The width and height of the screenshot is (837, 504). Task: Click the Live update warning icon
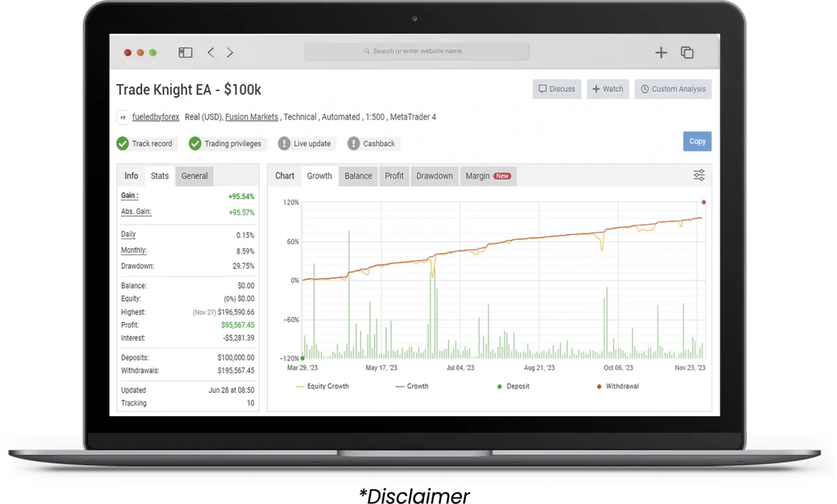[284, 144]
